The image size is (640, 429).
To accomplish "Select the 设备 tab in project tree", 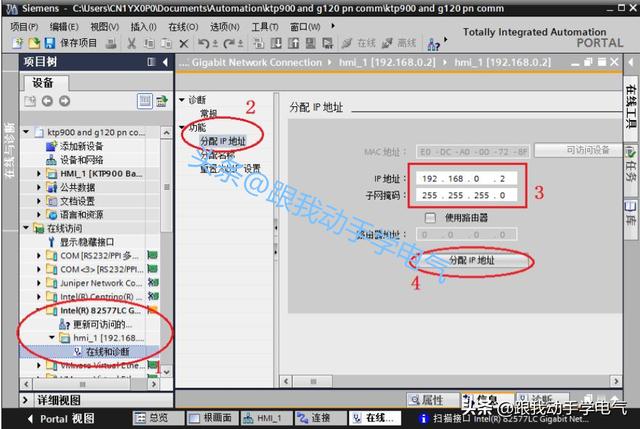I will (44, 83).
